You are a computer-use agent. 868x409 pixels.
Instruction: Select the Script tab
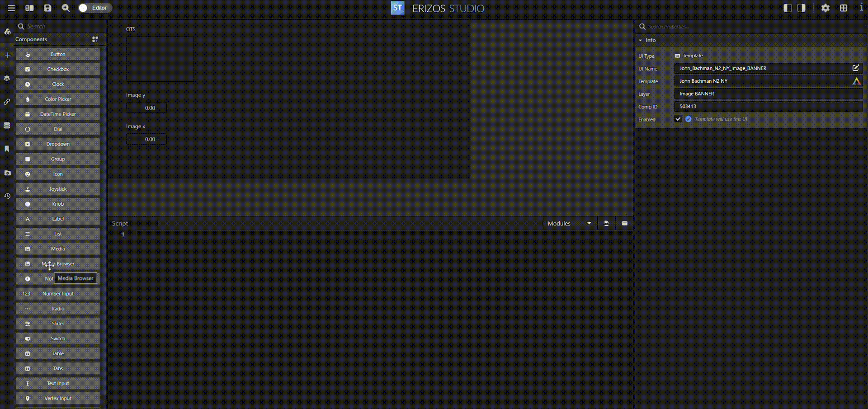(x=120, y=224)
